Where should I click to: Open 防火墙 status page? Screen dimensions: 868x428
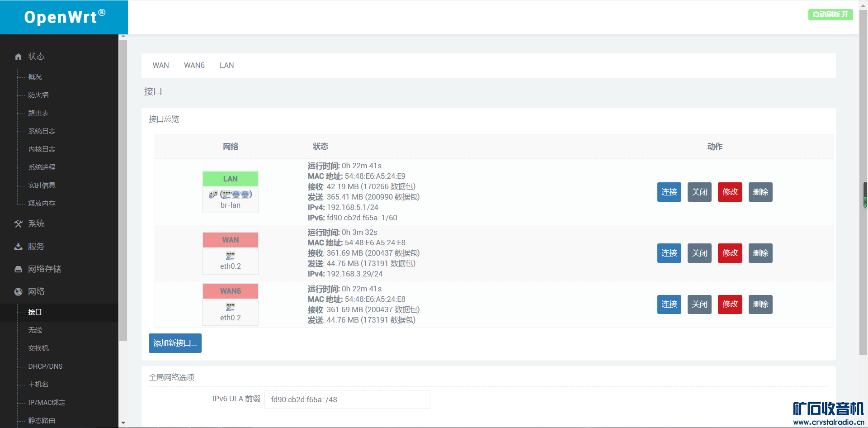pyautogui.click(x=38, y=95)
